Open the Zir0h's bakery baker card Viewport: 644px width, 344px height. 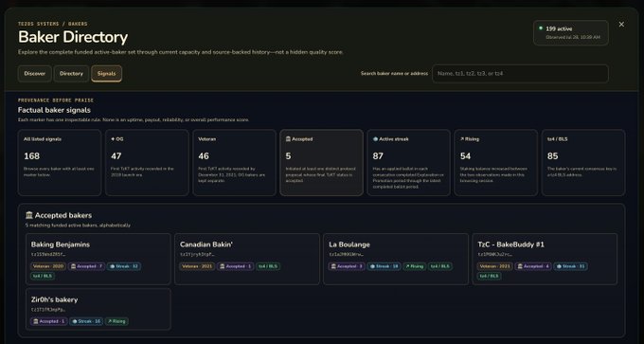coord(98,309)
